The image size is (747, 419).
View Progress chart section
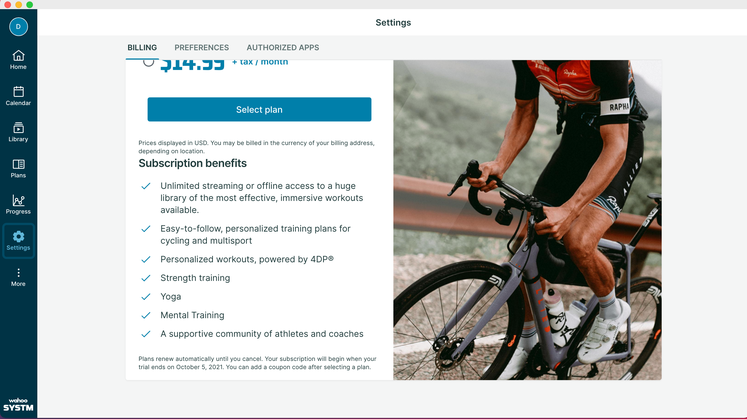(x=18, y=205)
